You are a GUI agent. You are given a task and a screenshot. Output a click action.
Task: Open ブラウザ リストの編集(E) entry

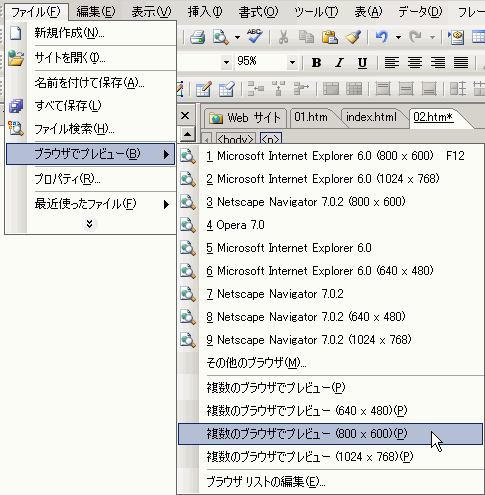pos(331,482)
